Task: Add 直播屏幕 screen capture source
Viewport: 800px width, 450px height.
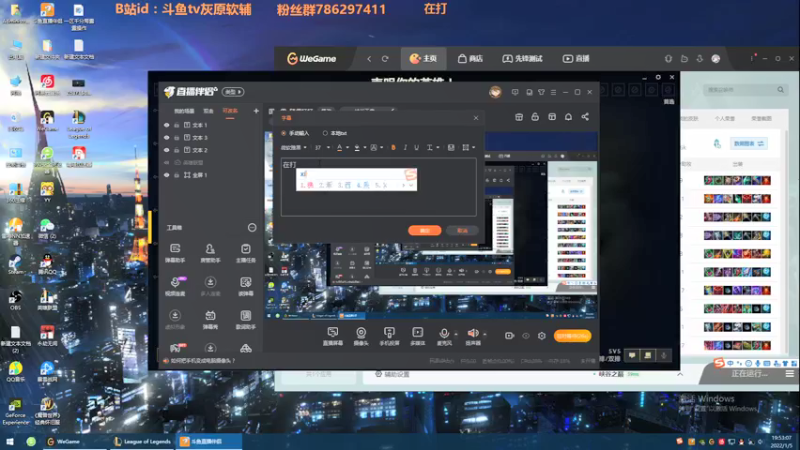Action: [333, 337]
